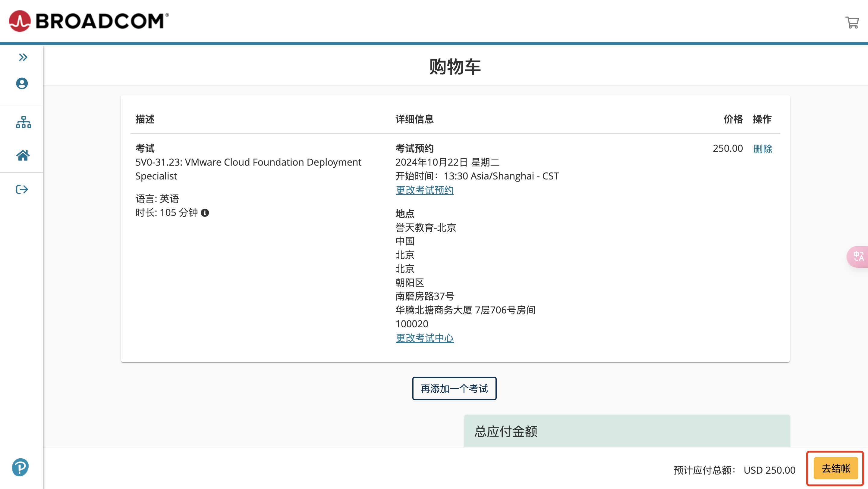Show duration info icon next to 105 分钟
Viewport: 868px width, 489px height.
pos(205,213)
